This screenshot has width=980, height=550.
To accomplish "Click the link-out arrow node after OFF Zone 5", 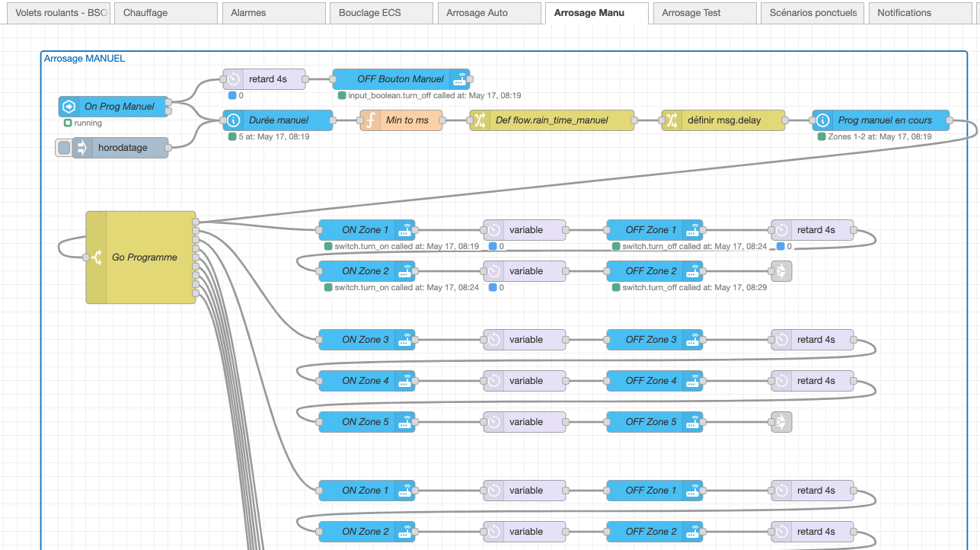I will pos(781,422).
